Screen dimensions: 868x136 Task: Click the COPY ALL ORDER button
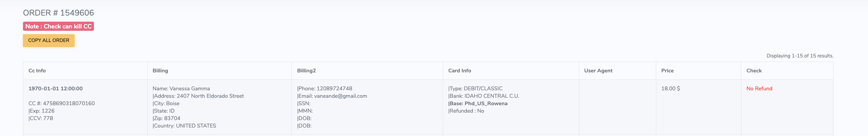tap(49, 40)
